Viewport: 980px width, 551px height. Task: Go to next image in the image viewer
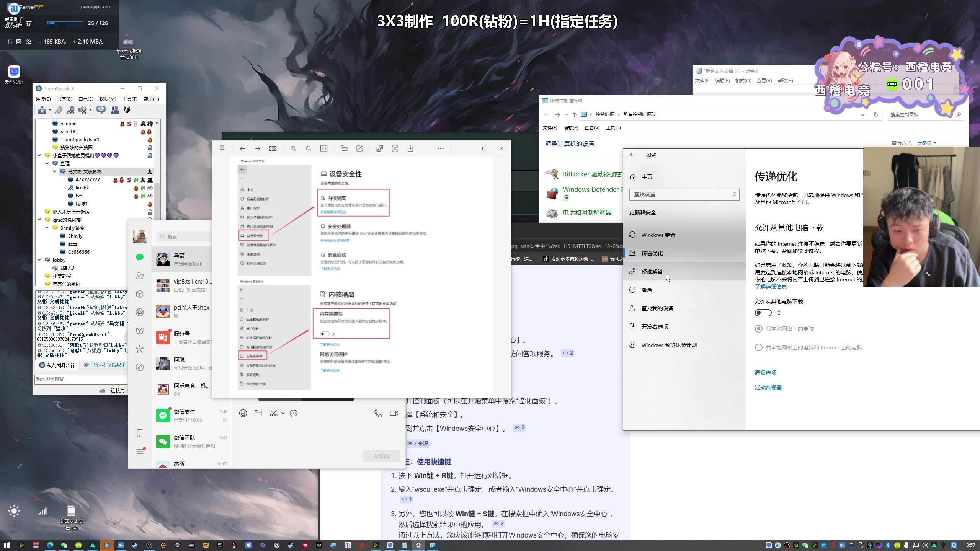pyautogui.click(x=258, y=148)
